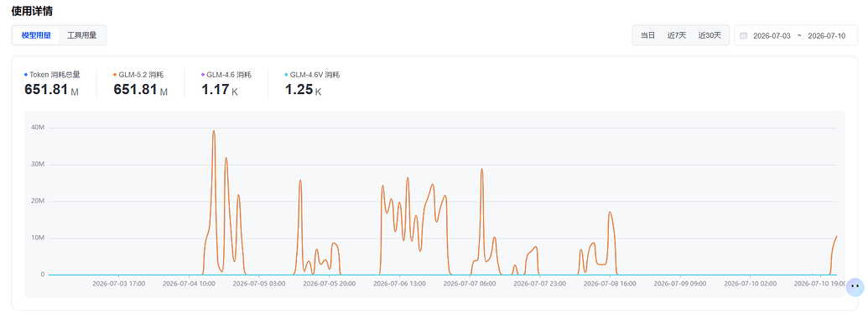
Task: Click the 使用详情 heading
Action: tap(32, 11)
